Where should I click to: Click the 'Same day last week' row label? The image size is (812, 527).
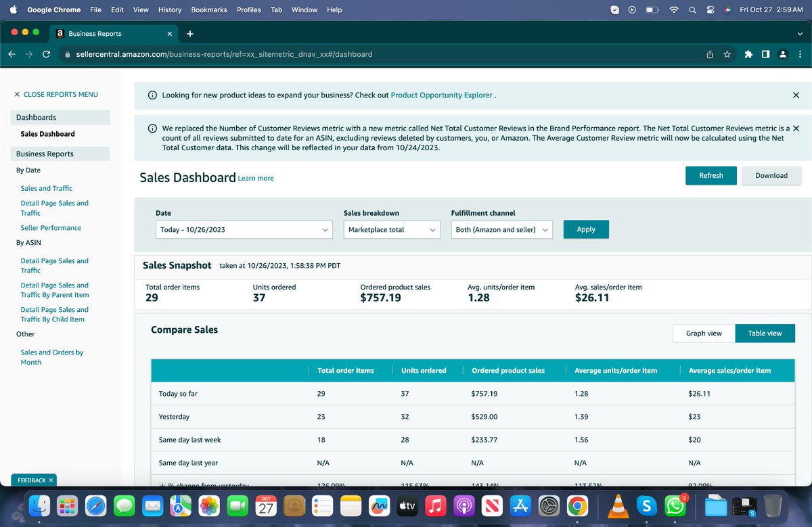(x=189, y=440)
